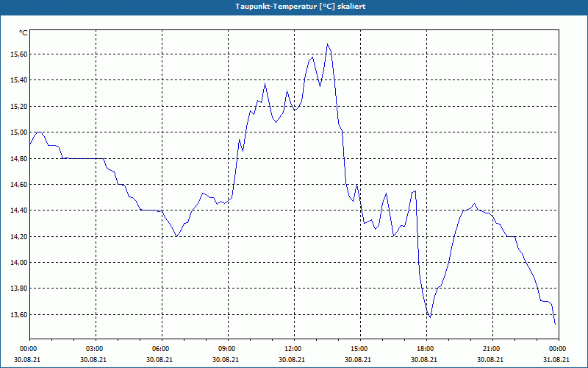
Task: Click the '00:00' time label above 30.08.21
Action: point(27,349)
